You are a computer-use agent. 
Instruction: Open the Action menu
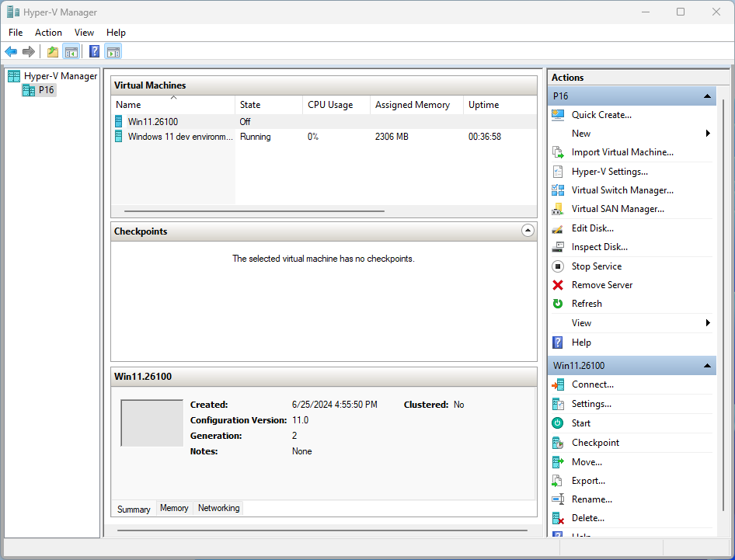tap(48, 33)
